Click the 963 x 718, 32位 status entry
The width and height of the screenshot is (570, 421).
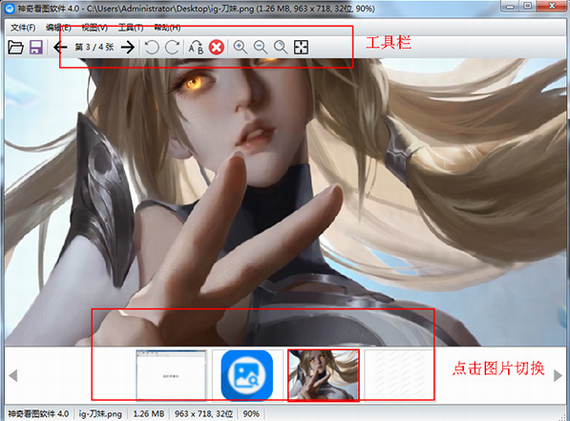tap(204, 414)
